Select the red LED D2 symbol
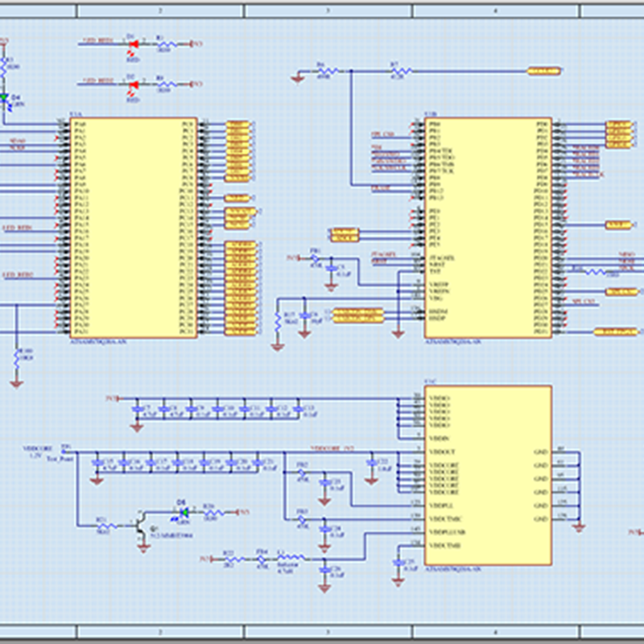This screenshot has height=644, width=644. [132, 83]
